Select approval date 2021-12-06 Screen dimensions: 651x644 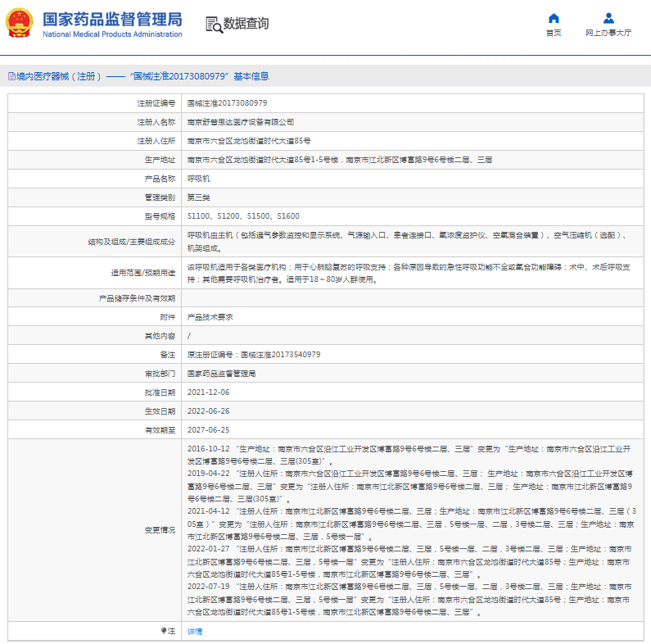coord(209,392)
